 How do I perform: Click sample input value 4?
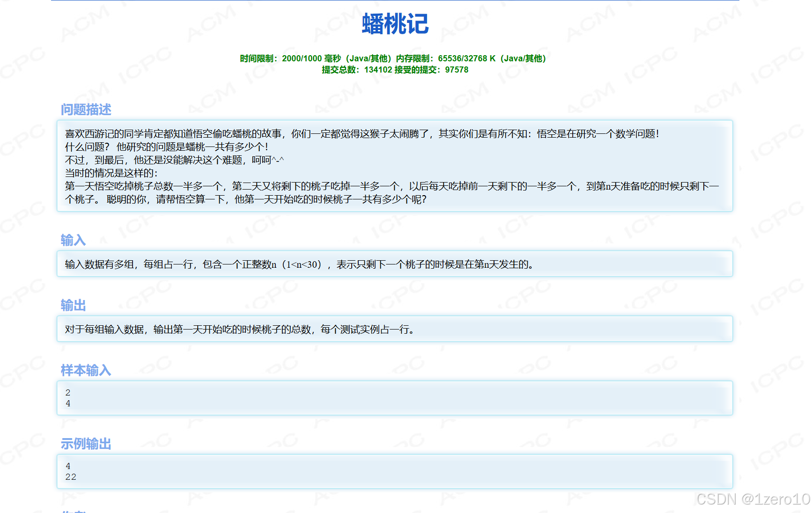[68, 403]
